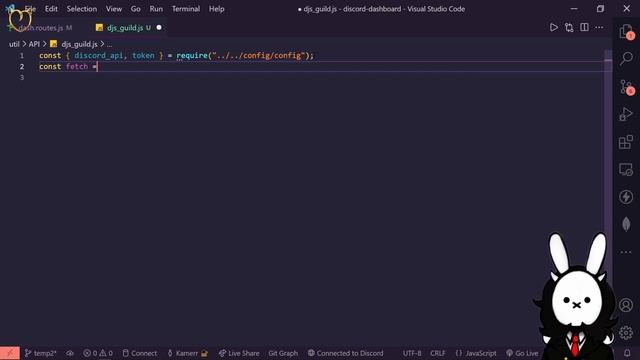Click line number 1 in gutter

[x=22, y=56]
